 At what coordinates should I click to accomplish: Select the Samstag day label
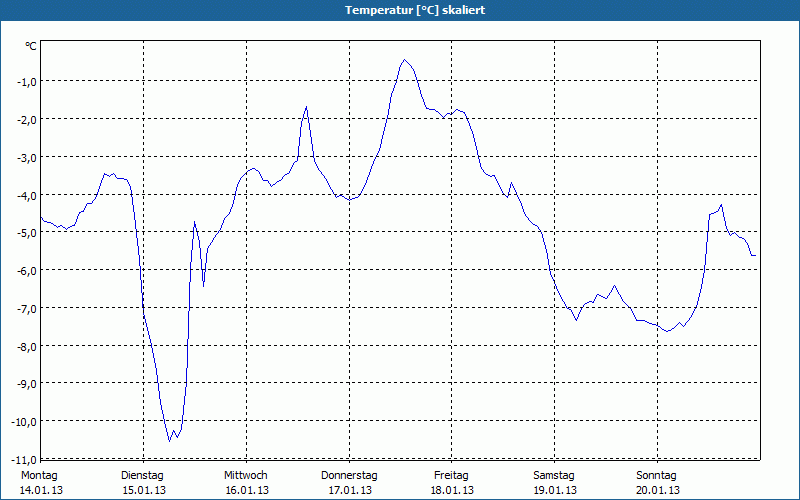pos(554,476)
